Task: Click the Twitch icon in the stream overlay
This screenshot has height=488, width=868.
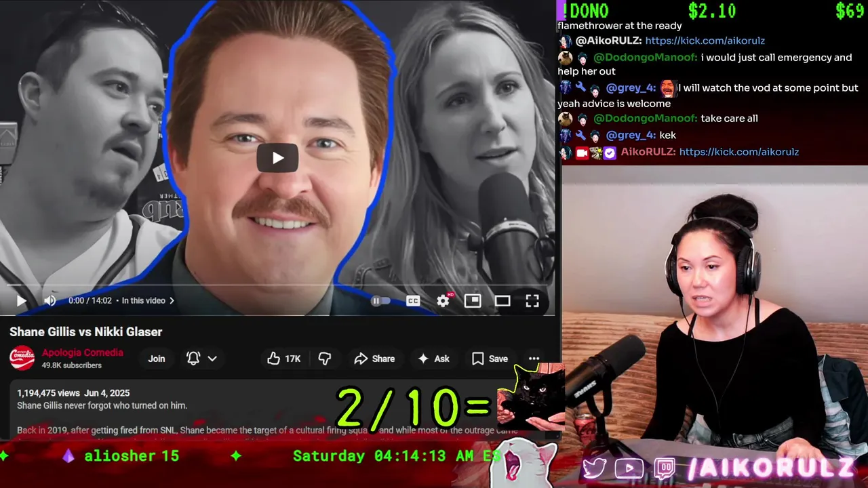Action: point(665,468)
